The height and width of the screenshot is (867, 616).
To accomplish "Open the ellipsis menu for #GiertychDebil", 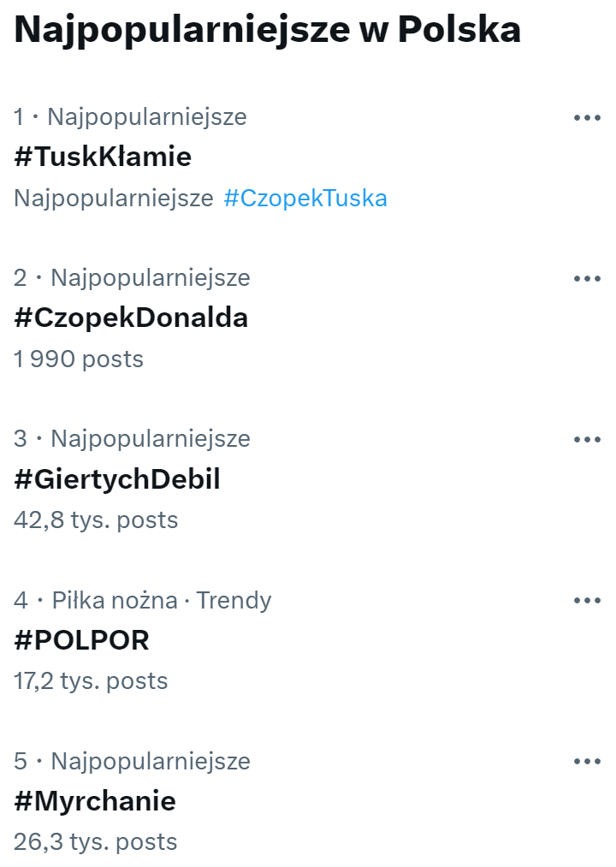I will (587, 439).
